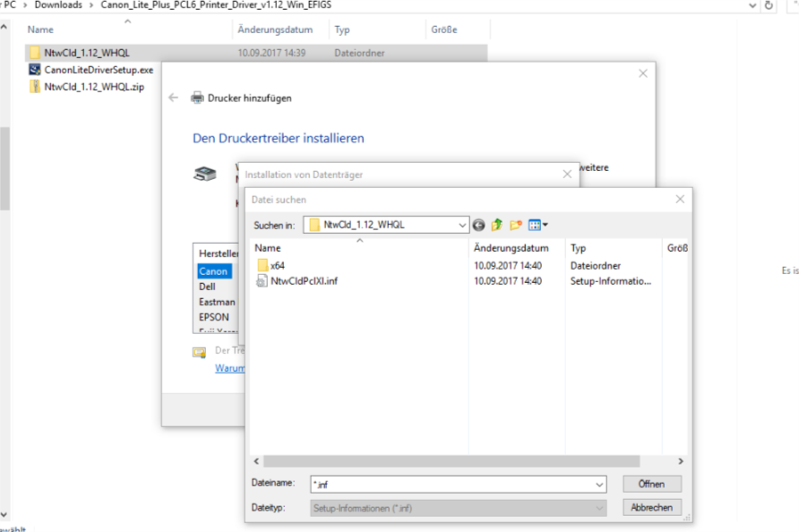Select folder name x64
This screenshot has width=799, height=532.
point(277,265)
